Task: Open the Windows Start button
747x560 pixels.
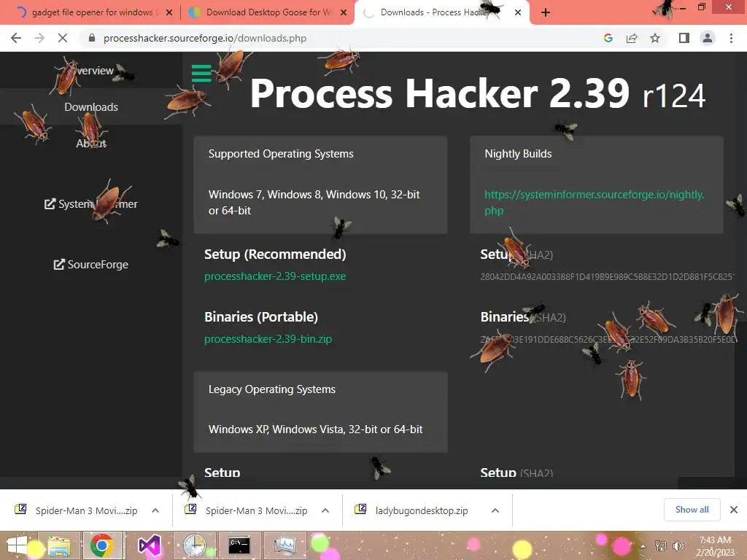Action: coord(18,545)
